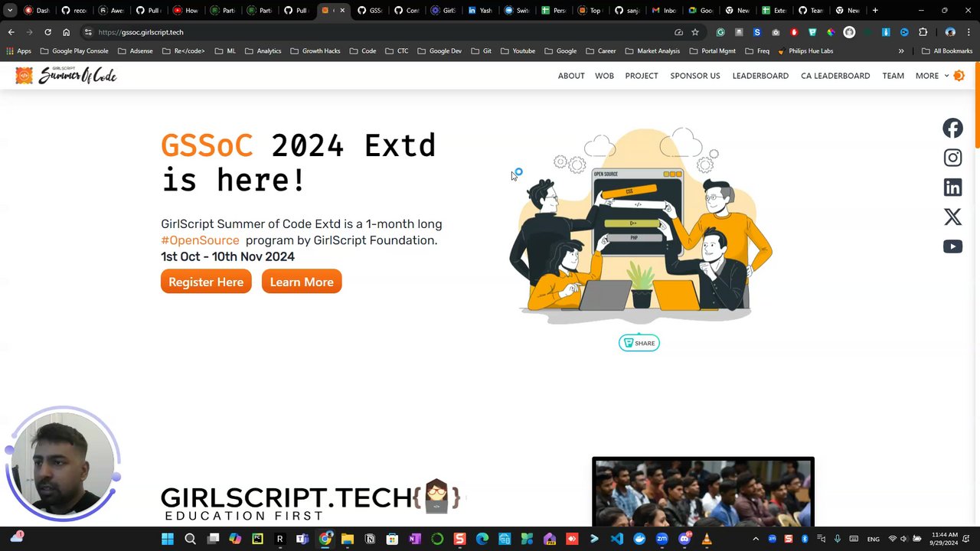Switch to the Dash browser tab
980x551 pixels.
click(x=36, y=11)
